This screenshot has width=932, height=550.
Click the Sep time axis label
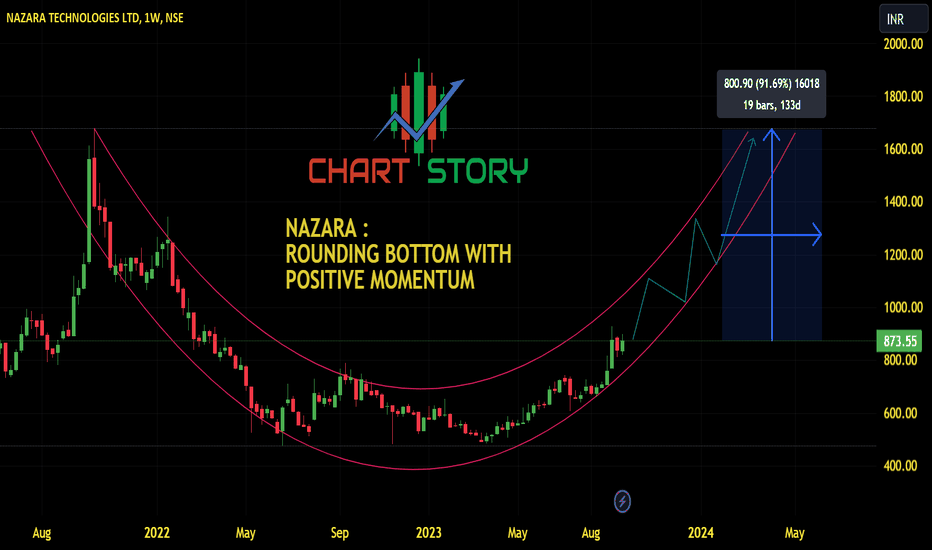click(x=339, y=532)
